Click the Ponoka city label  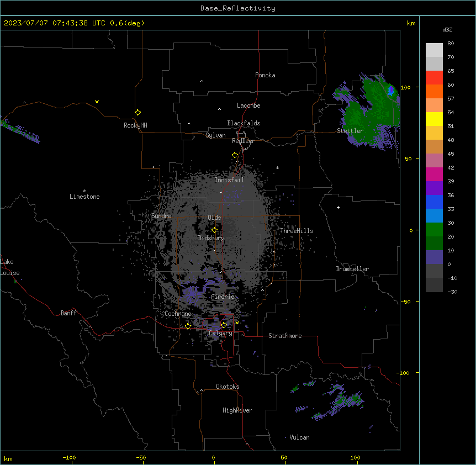coord(265,75)
